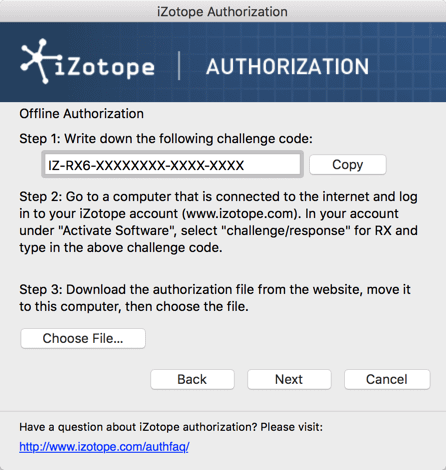Screen dimensions: 446x470
Task: Click the "challenge/response" phrase in Step 2
Action: 285,231
